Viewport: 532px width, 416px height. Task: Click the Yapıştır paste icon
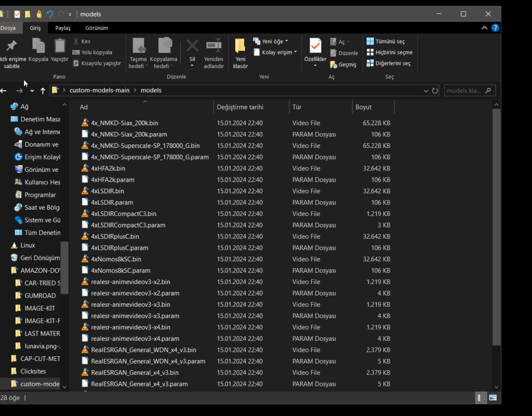pyautogui.click(x=60, y=45)
